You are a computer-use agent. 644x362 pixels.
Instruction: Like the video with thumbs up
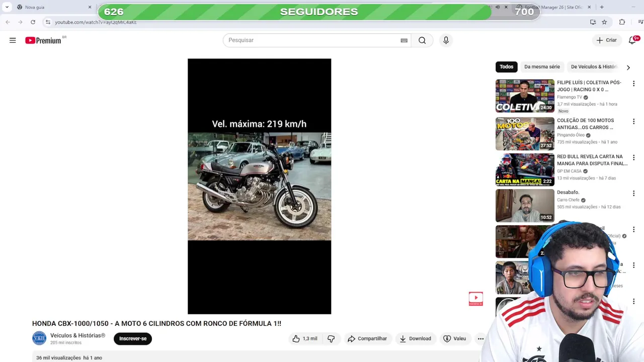click(x=305, y=338)
